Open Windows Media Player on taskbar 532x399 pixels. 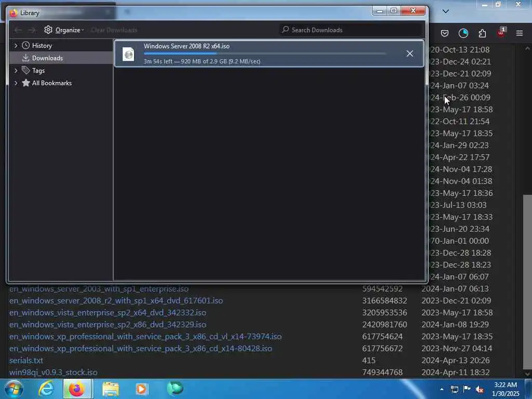coord(141,389)
